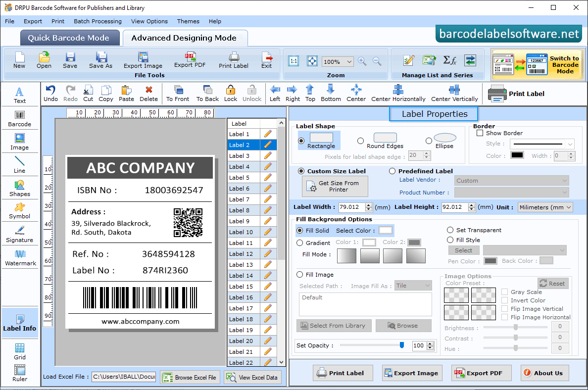Click the New file icon
The height and width of the screenshot is (390, 588).
(19, 60)
